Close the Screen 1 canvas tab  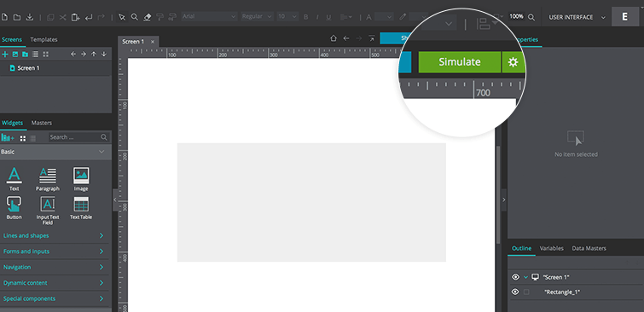pos(153,42)
